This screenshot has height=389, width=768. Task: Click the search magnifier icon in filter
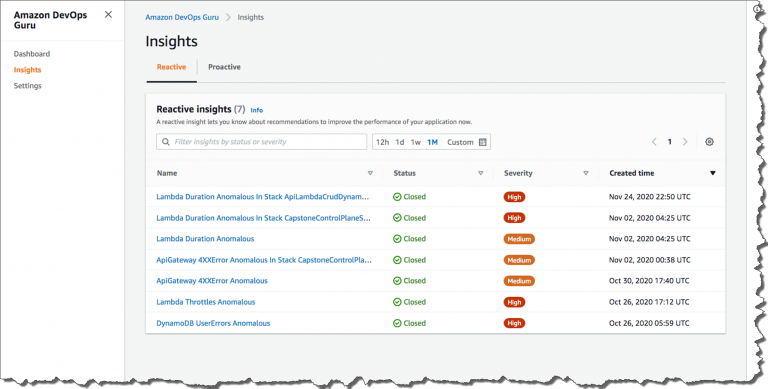[166, 142]
